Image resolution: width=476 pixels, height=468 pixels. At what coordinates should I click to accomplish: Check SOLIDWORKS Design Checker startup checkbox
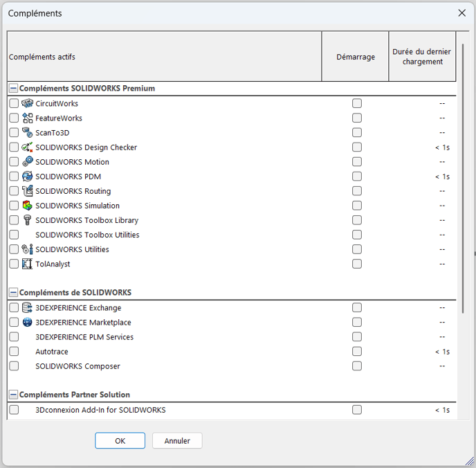(357, 147)
